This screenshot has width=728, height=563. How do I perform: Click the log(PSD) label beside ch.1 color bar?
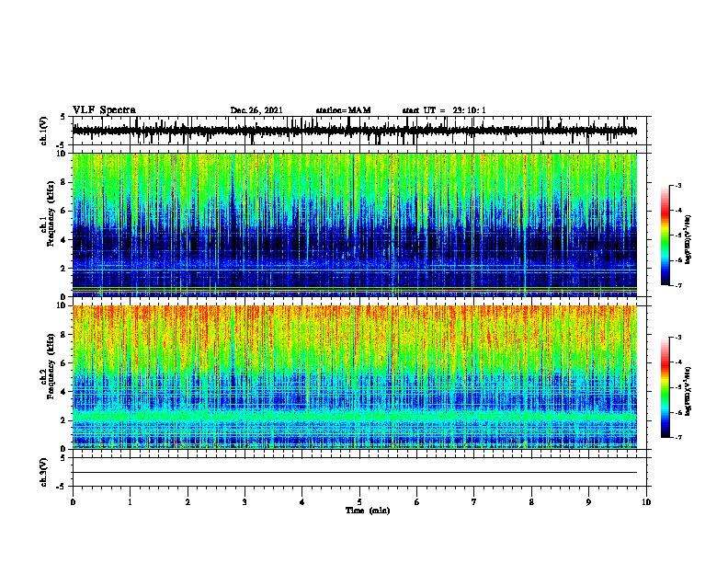coord(688,239)
